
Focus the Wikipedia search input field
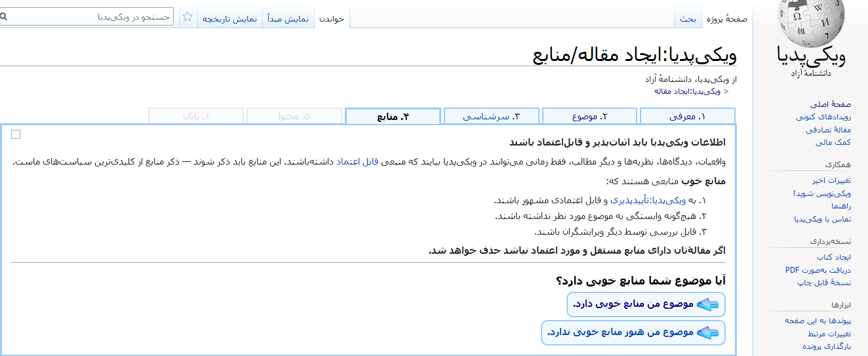(92, 17)
